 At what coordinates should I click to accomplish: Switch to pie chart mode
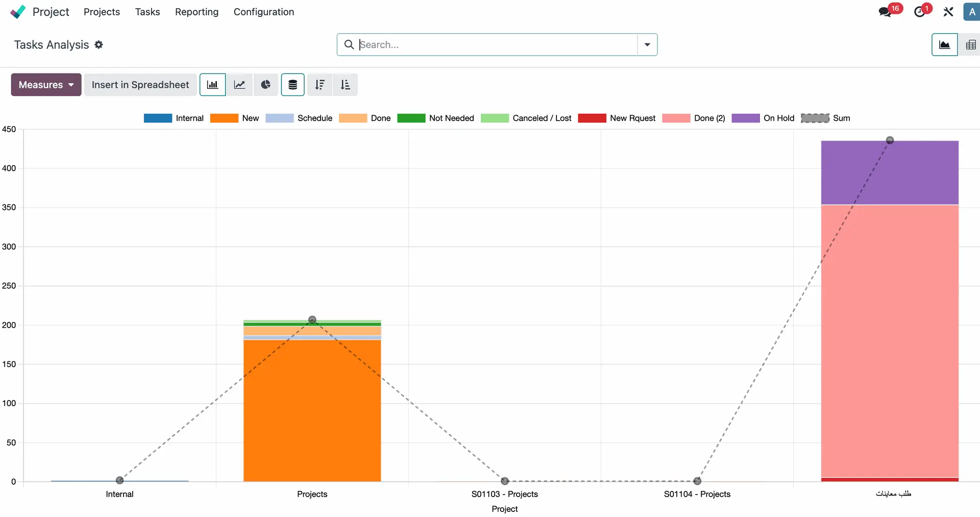pyautogui.click(x=265, y=85)
